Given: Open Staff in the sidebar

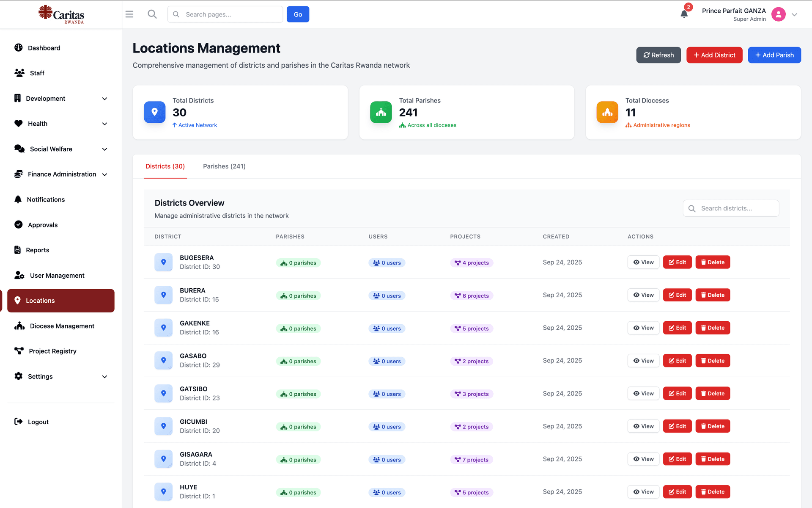Looking at the screenshot, I should 61,73.
